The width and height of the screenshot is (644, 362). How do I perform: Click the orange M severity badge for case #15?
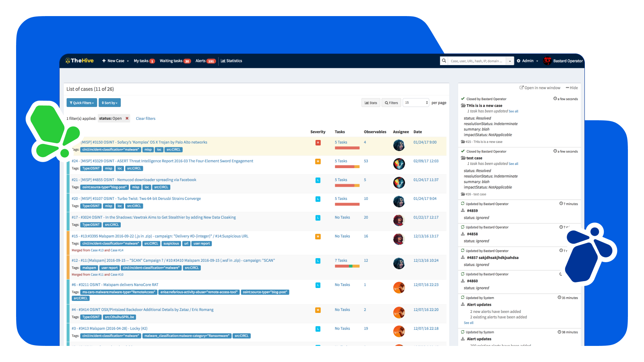(x=318, y=237)
